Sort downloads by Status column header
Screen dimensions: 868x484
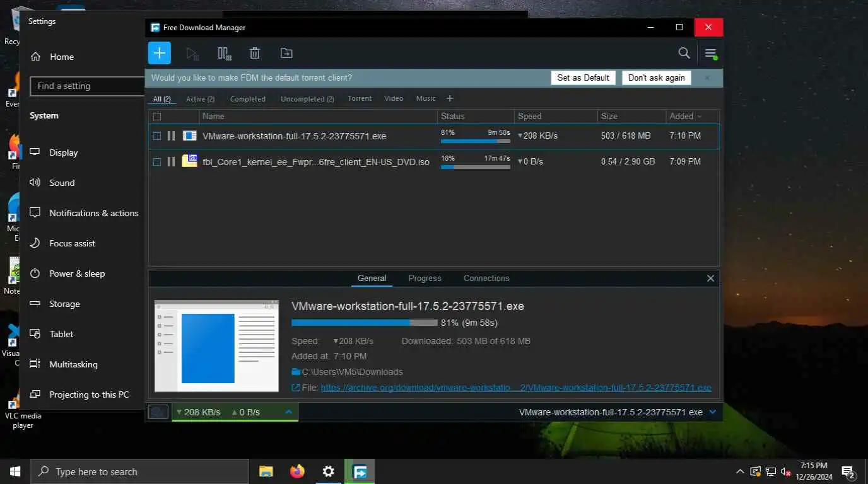click(x=476, y=117)
